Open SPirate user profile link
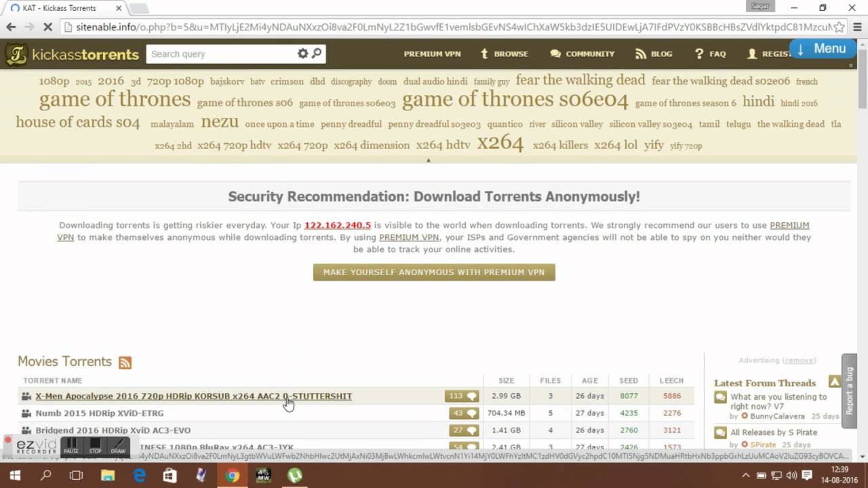The width and height of the screenshot is (868, 488). 763,445
